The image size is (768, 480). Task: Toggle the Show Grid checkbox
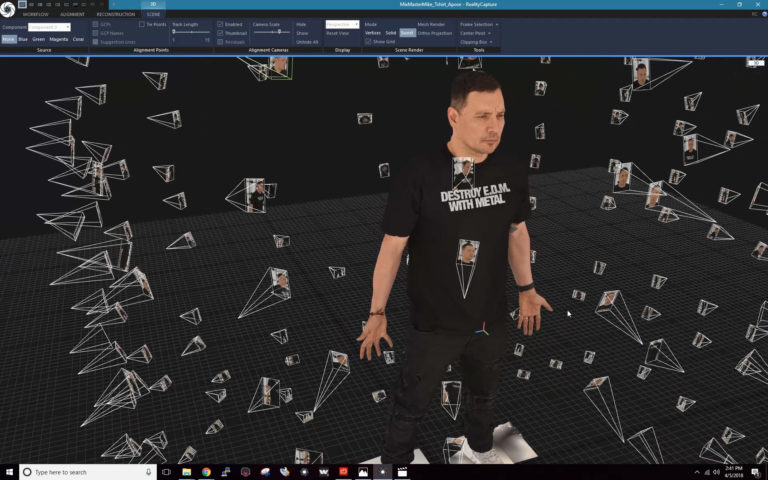tap(368, 42)
